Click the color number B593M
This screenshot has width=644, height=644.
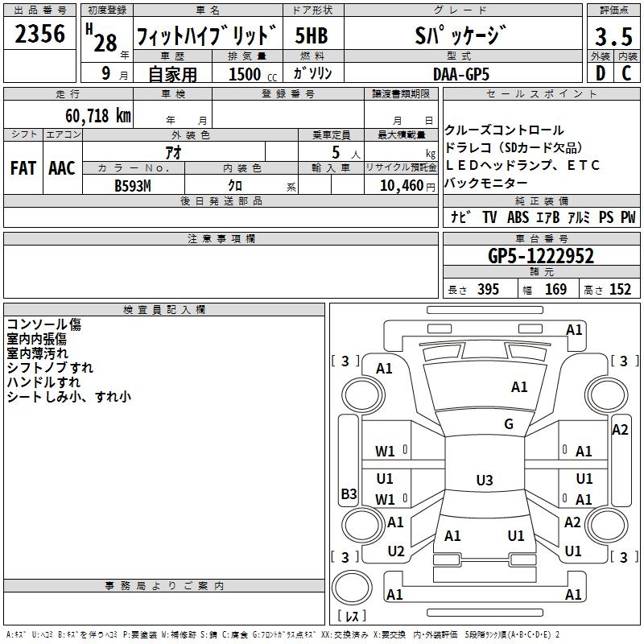133,186
